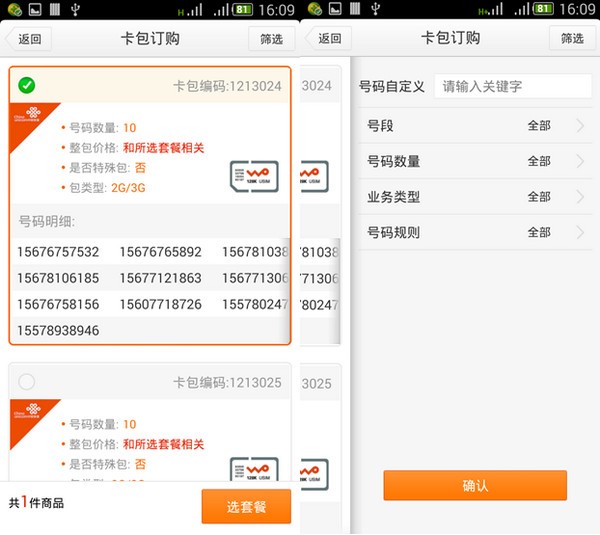Tap 卡包编码:1213025 header text

click(227, 383)
